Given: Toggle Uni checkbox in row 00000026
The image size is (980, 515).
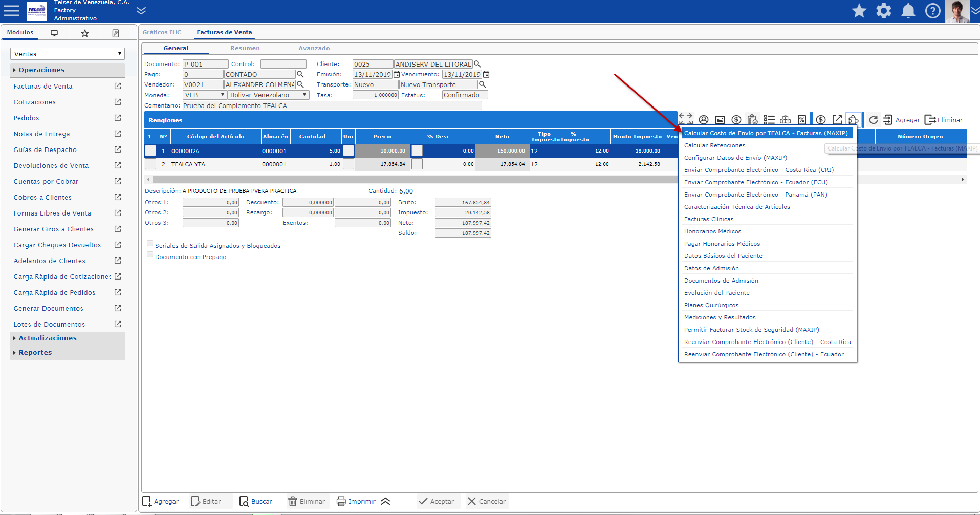Looking at the screenshot, I should [x=349, y=151].
